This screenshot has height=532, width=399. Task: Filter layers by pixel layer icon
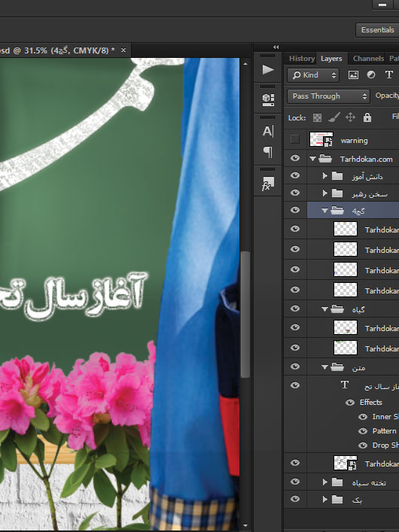pyautogui.click(x=353, y=75)
